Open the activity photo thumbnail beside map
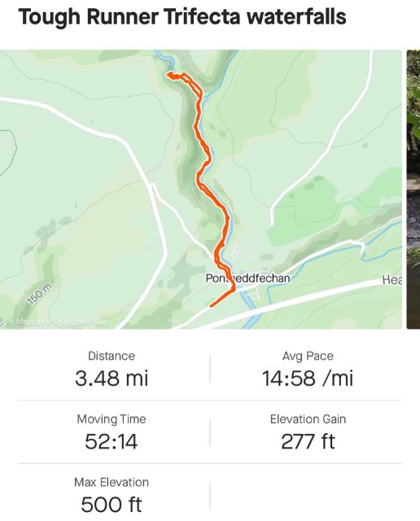Screen dimensions: 420x521 [413, 190]
